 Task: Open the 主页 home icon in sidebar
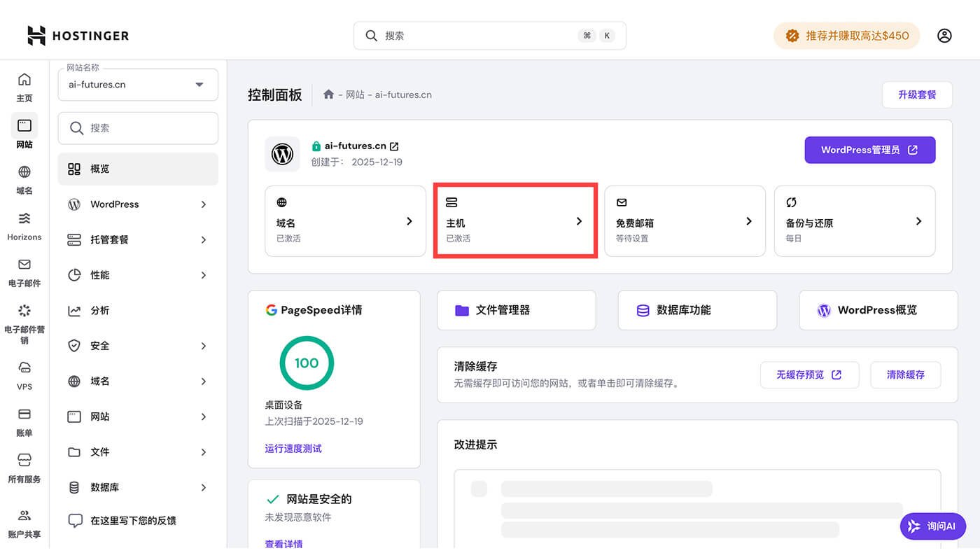click(x=24, y=87)
